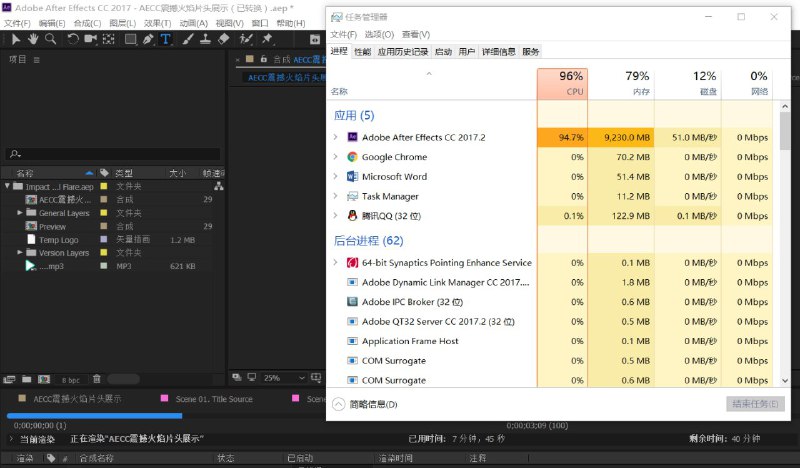
Task: Select the Type text tool
Action: (x=165, y=39)
